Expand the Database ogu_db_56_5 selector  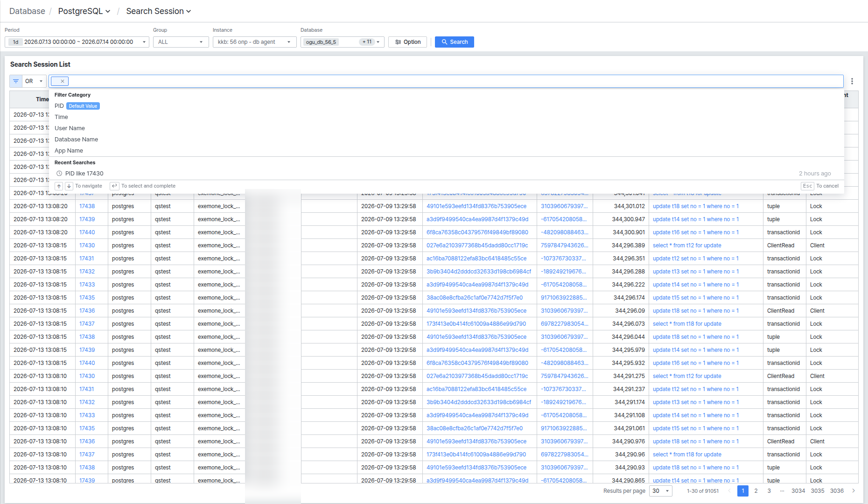[343, 42]
